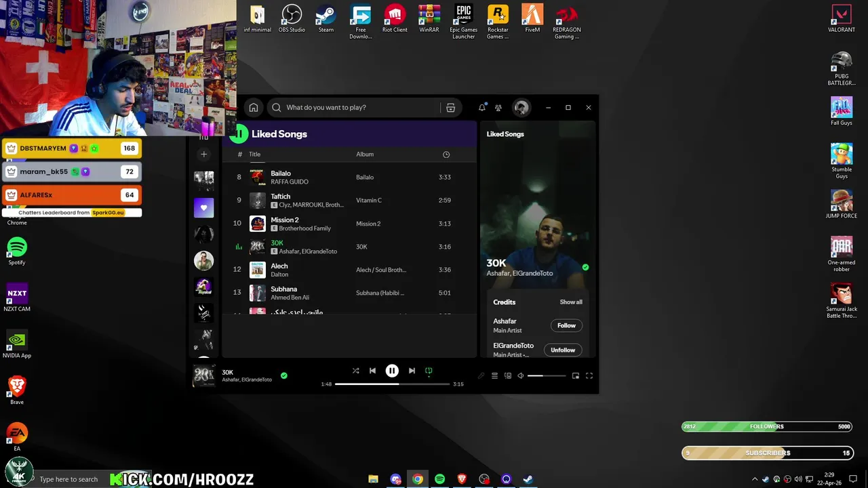The width and height of the screenshot is (868, 488).
Task: Open connect to a device icon
Action: tap(508, 375)
